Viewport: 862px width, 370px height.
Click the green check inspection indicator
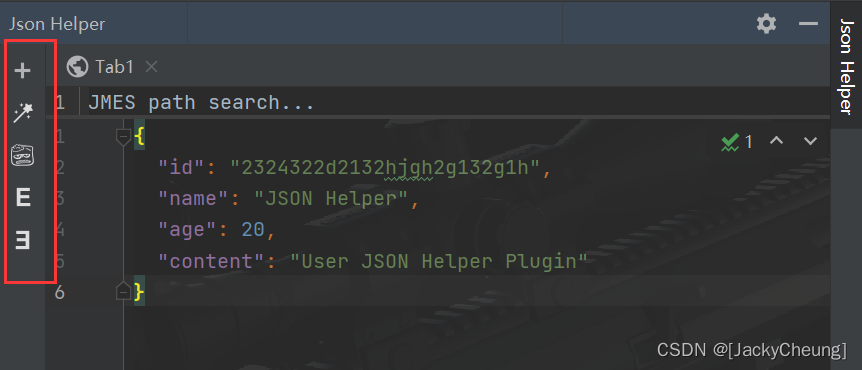click(730, 142)
